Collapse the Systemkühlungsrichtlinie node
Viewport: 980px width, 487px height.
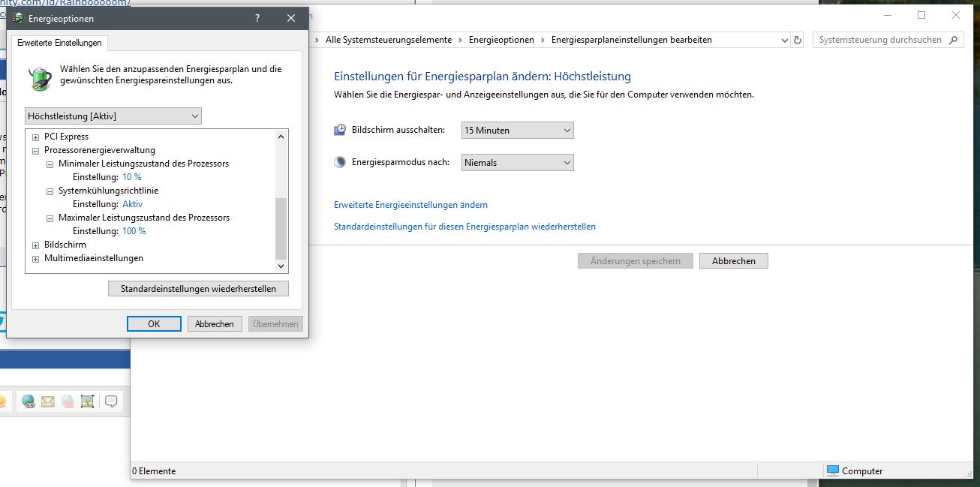click(x=50, y=191)
